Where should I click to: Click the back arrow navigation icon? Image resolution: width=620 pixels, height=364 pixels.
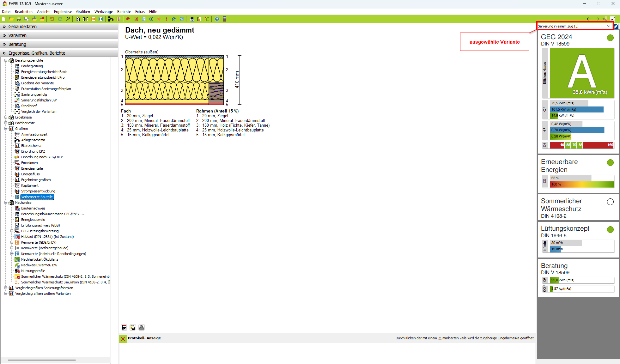click(x=589, y=19)
